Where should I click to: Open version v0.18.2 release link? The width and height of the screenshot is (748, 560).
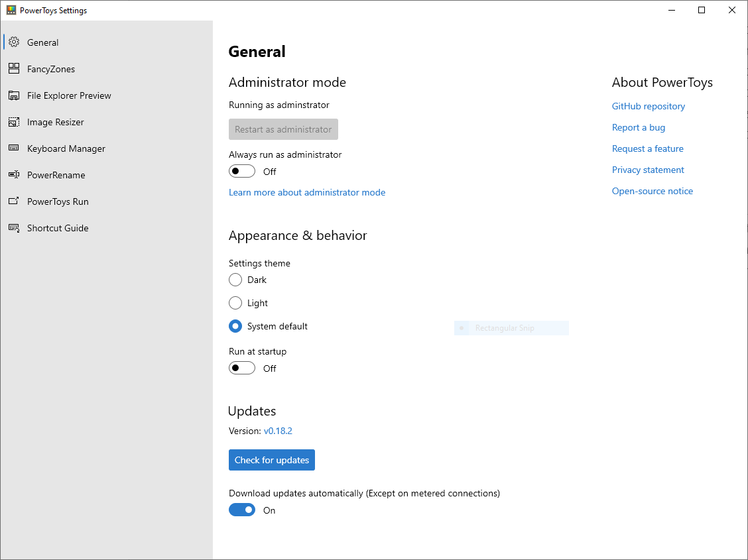click(278, 431)
